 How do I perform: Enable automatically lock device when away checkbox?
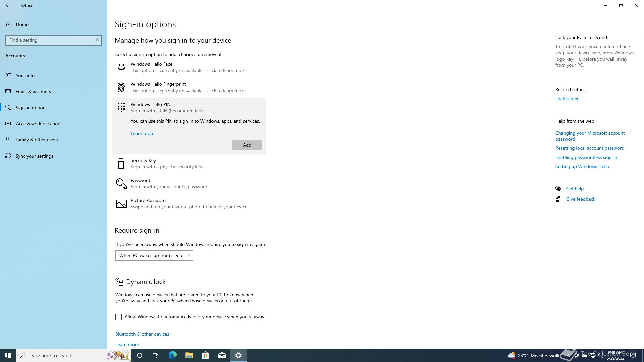119,317
